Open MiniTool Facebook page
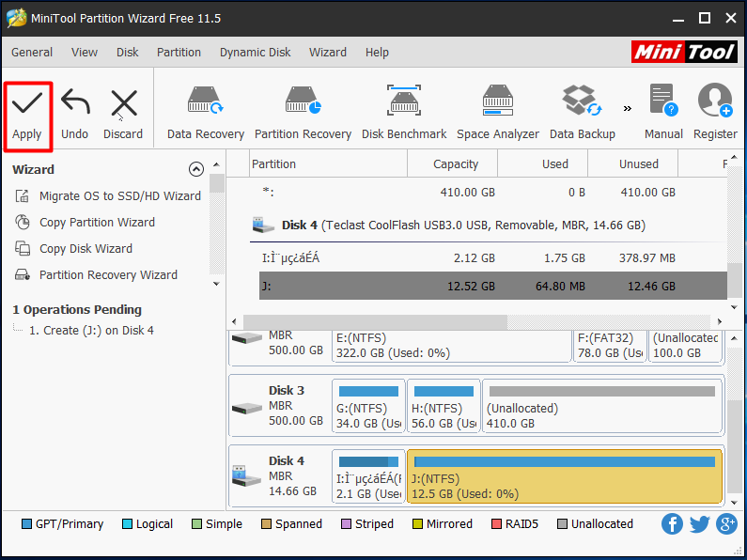The width and height of the screenshot is (747, 560). [672, 524]
